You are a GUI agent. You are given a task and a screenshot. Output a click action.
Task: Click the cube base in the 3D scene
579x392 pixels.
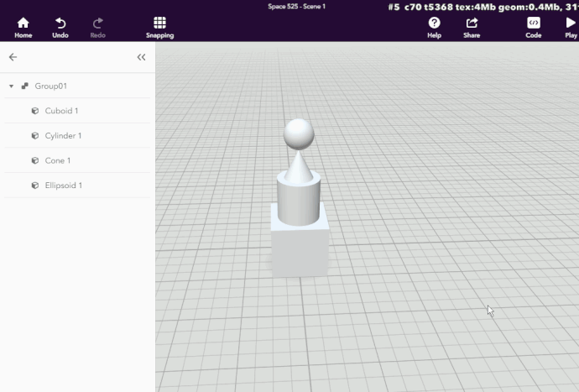(299, 248)
